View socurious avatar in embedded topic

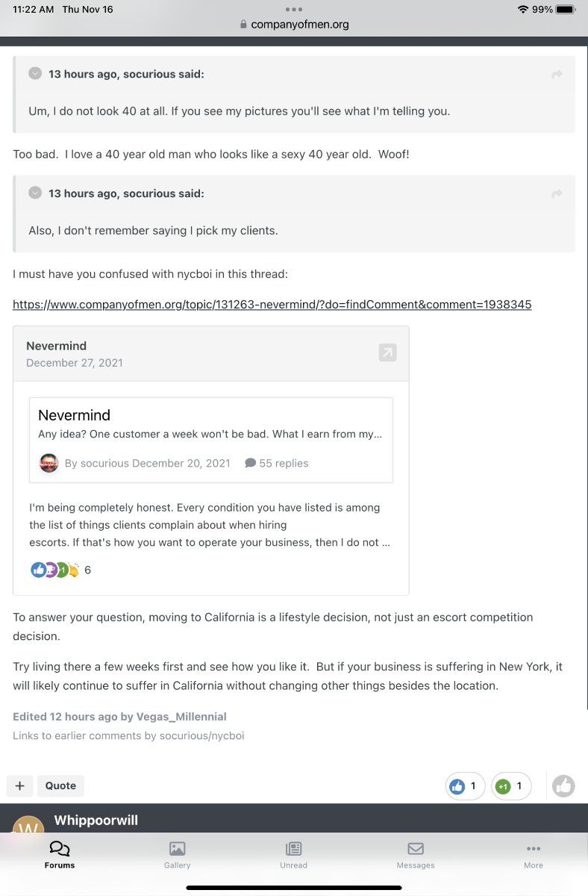(x=49, y=463)
